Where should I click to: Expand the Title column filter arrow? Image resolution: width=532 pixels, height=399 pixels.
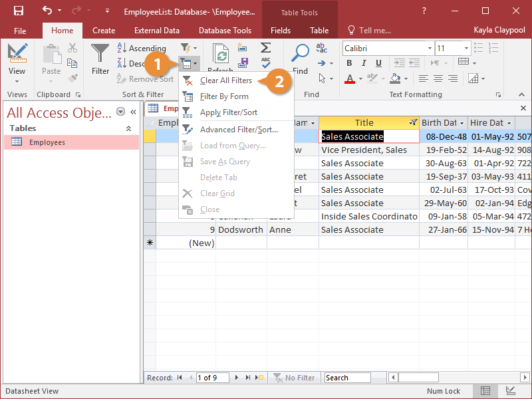[413, 123]
